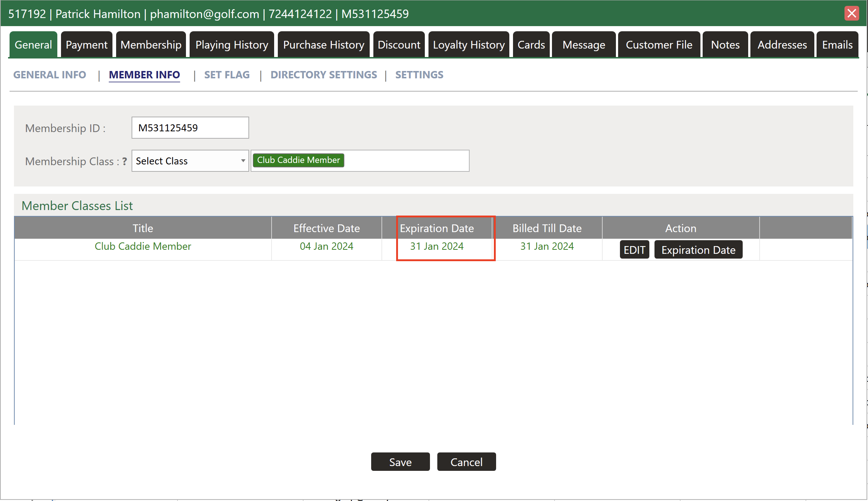Cancel and discard member changes

point(466,462)
